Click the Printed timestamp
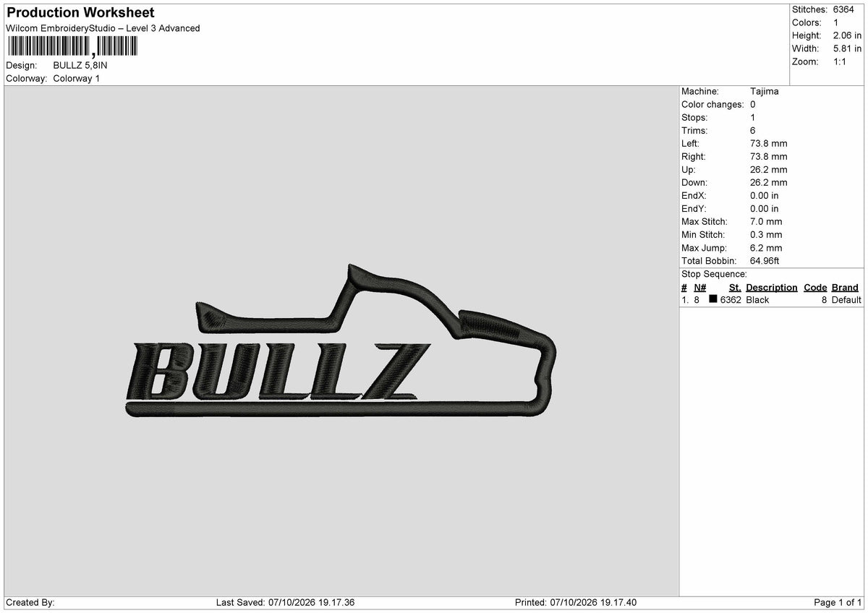 [576, 603]
